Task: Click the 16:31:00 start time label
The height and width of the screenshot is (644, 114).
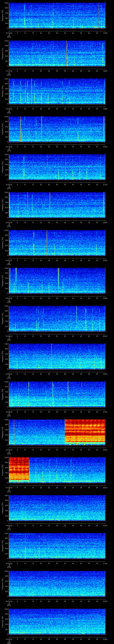Action: (9, 601)
